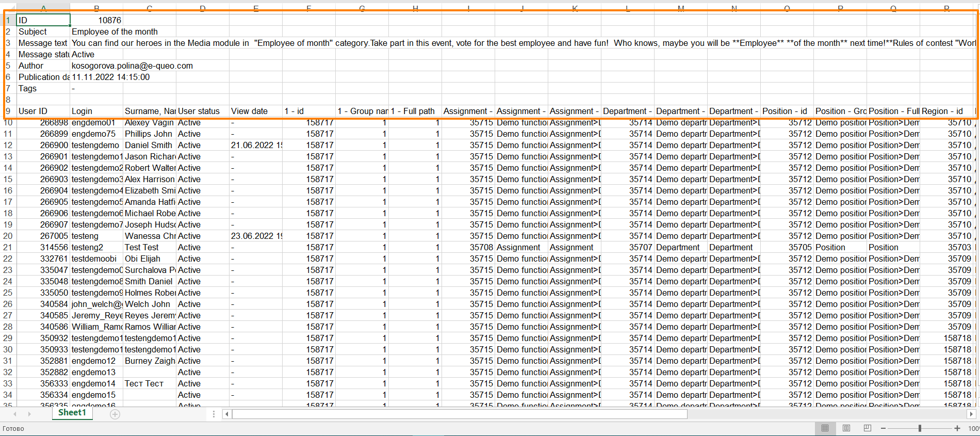This screenshot has height=436, width=980.
Task: Select login cell engdemo75
Action: pyautogui.click(x=96, y=134)
